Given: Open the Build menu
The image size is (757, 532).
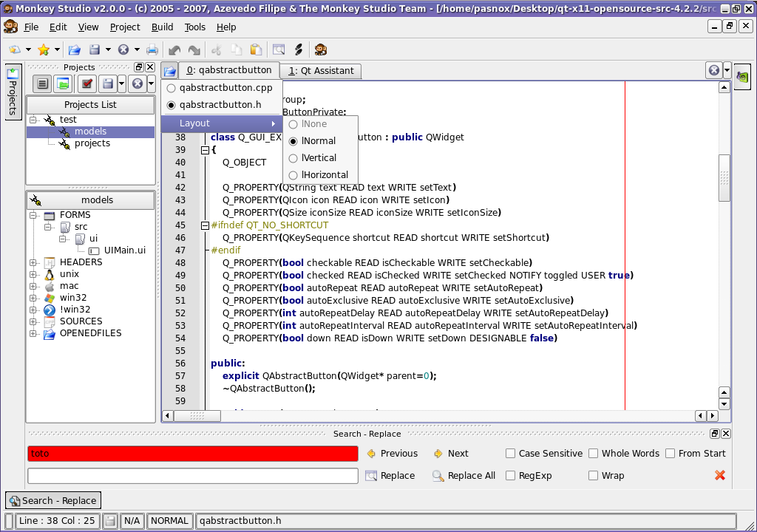Looking at the screenshot, I should 162,27.
